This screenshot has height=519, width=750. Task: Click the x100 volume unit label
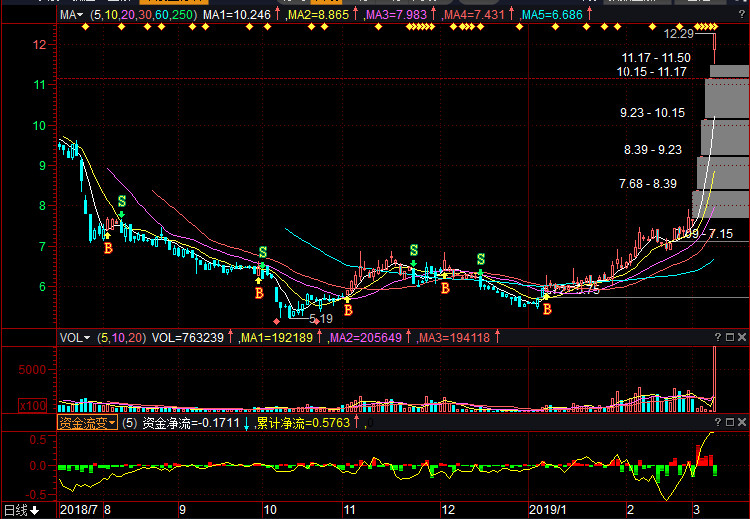tap(33, 406)
